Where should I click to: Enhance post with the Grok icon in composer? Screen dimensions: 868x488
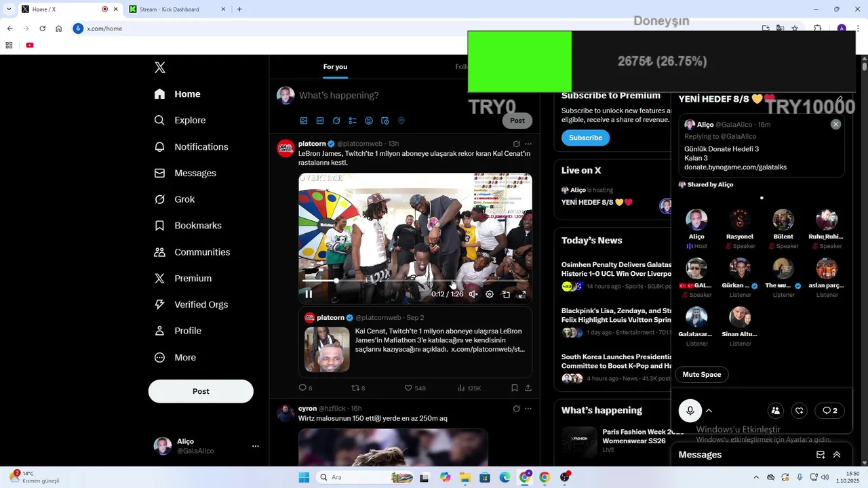coord(336,121)
